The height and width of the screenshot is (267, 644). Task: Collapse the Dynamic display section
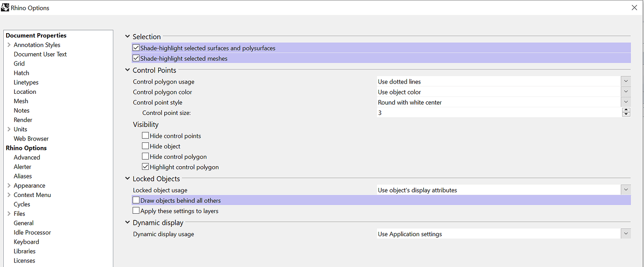[x=127, y=223]
